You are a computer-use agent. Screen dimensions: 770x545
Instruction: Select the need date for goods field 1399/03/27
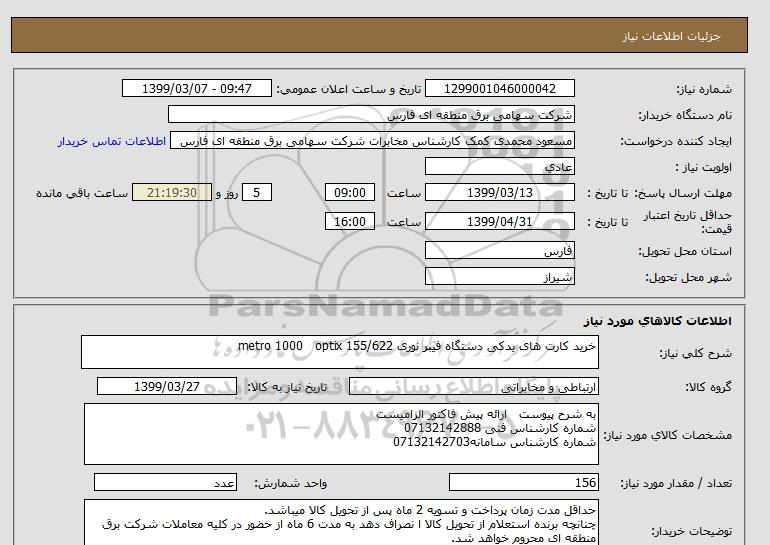click(x=167, y=386)
